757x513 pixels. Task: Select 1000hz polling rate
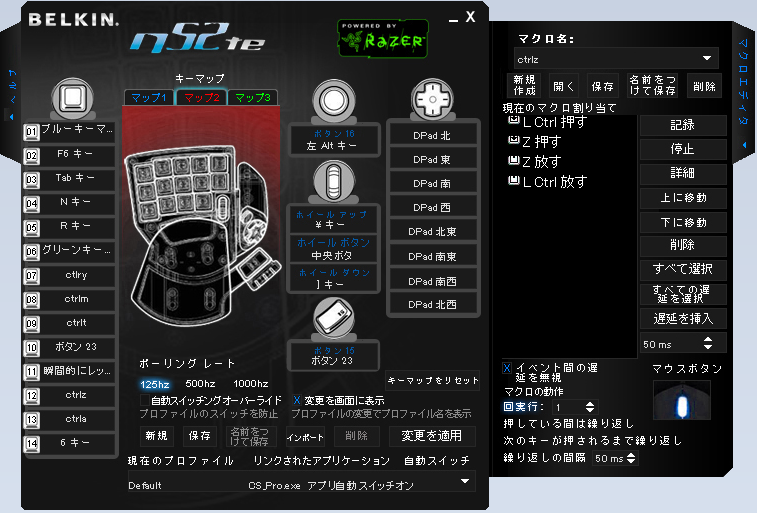tap(251, 384)
